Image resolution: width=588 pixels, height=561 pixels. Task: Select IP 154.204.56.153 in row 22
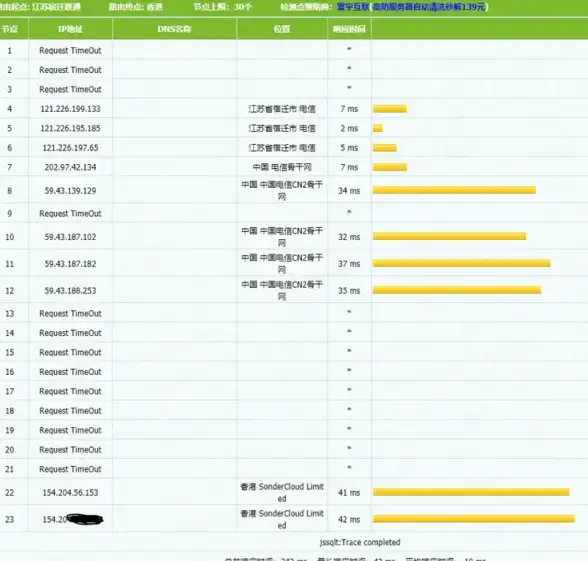click(70, 492)
